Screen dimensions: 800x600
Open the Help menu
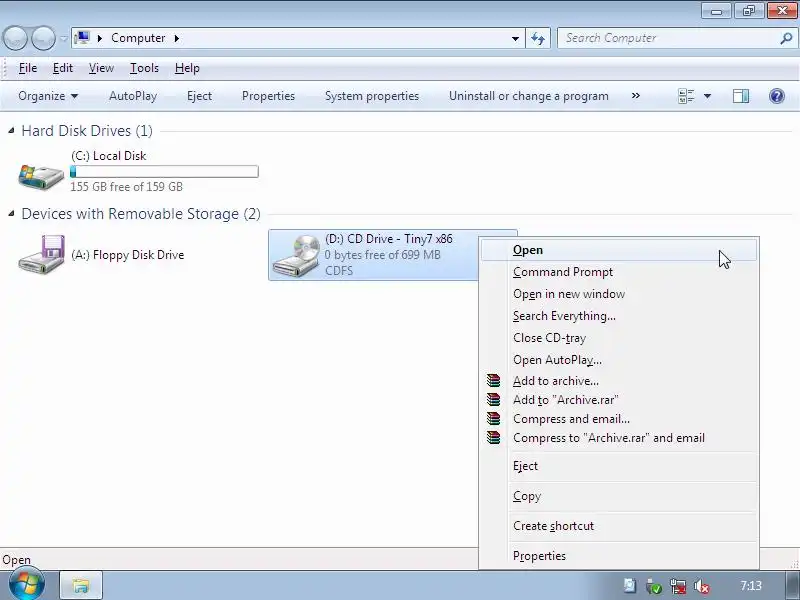[x=187, y=68]
